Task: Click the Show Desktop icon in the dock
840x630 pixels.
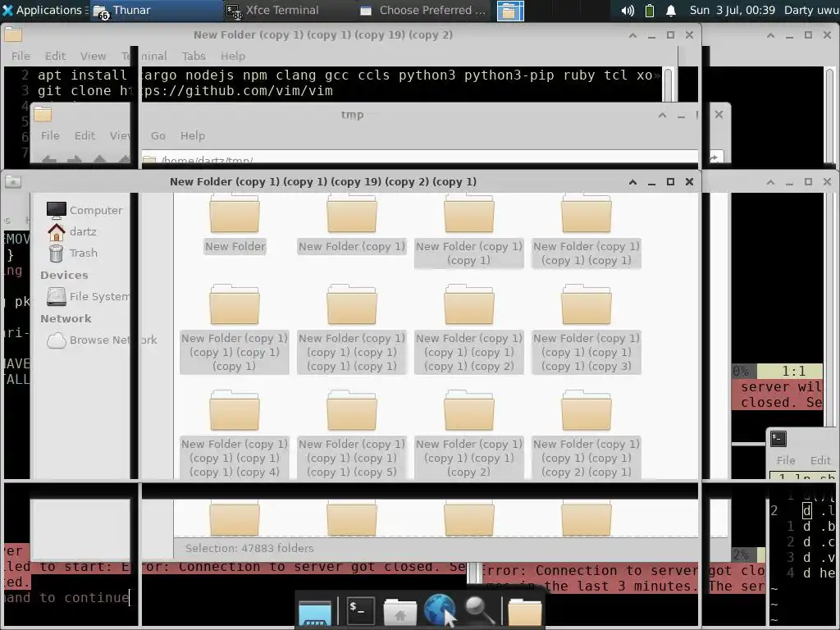Action: coord(315,612)
